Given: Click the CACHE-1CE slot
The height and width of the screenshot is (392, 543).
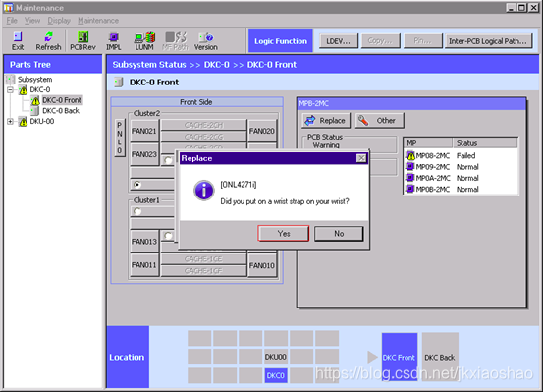Looking at the screenshot, I should pyautogui.click(x=203, y=259).
